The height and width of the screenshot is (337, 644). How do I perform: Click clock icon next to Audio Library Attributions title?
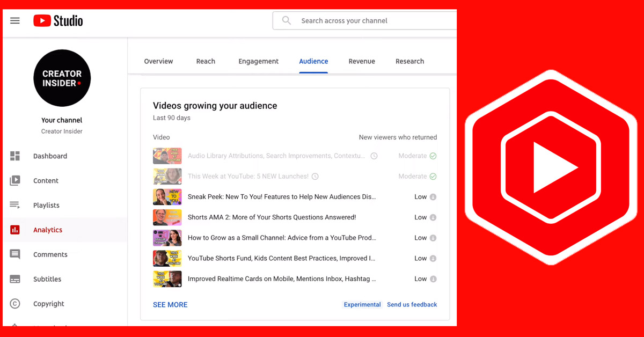click(x=374, y=156)
